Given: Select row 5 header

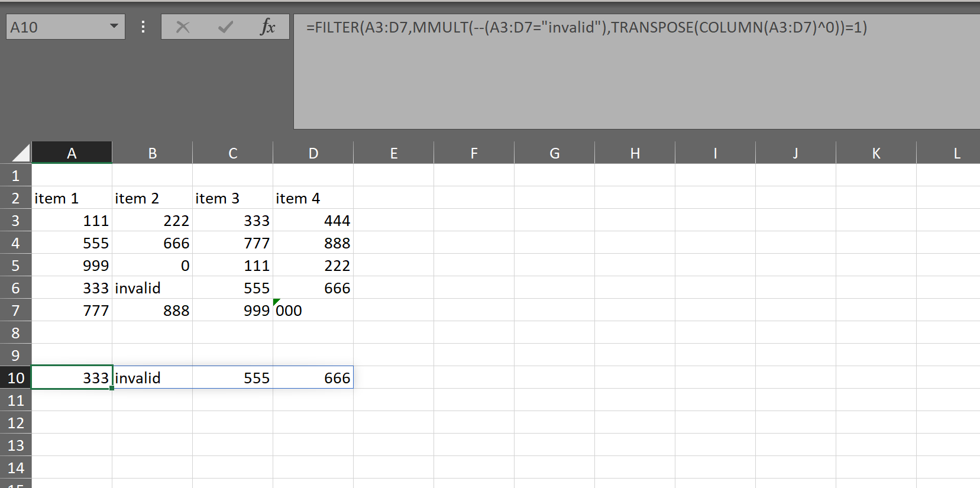Looking at the screenshot, I should [15, 265].
